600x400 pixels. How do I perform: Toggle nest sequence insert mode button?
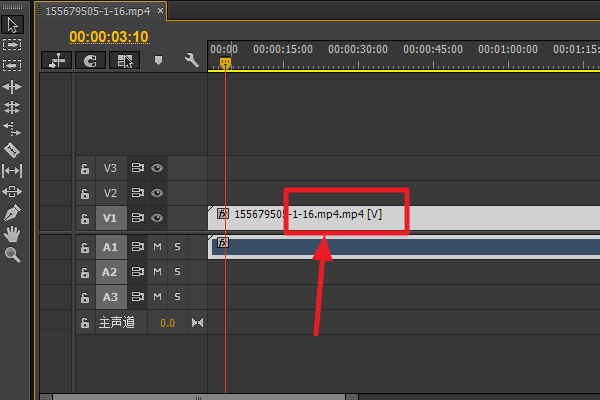[57, 60]
